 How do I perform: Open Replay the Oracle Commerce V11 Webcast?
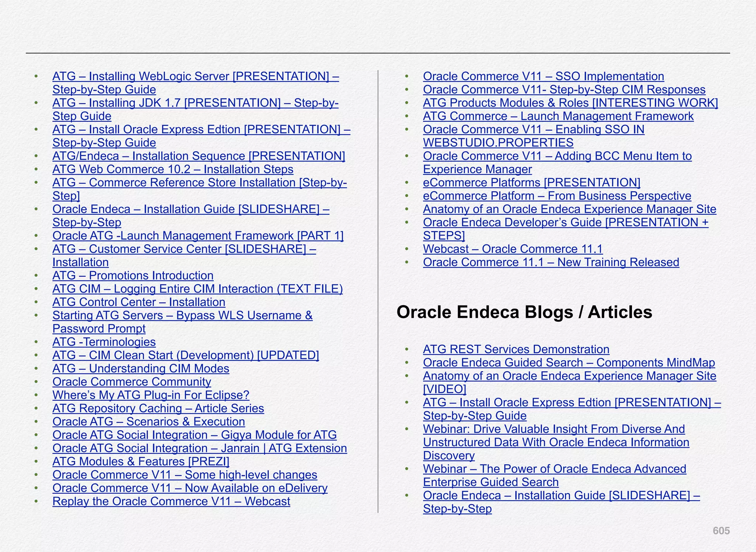pyautogui.click(x=171, y=501)
